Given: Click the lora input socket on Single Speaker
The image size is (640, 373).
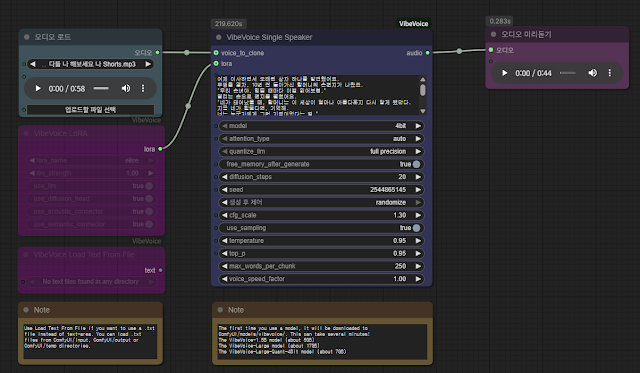Looking at the screenshot, I should (x=216, y=63).
